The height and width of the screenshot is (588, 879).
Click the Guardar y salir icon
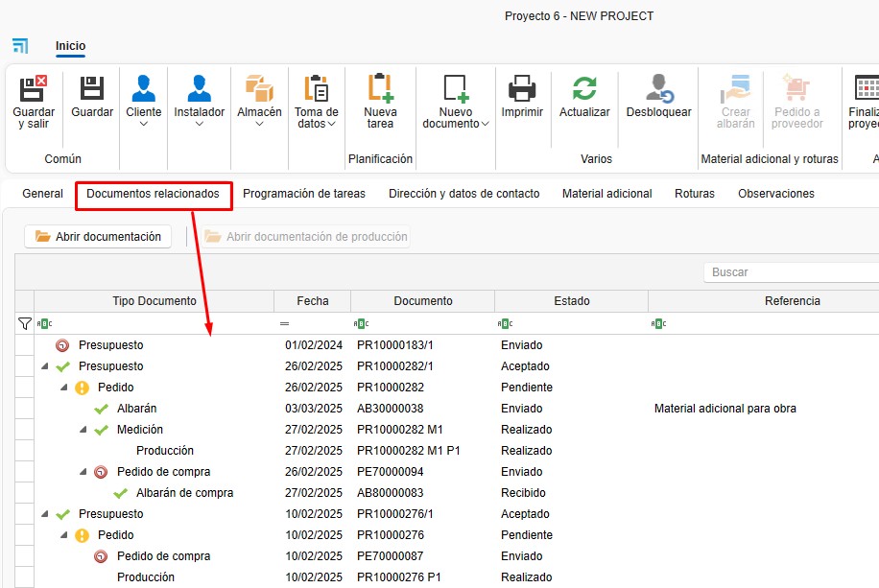pos(34,88)
